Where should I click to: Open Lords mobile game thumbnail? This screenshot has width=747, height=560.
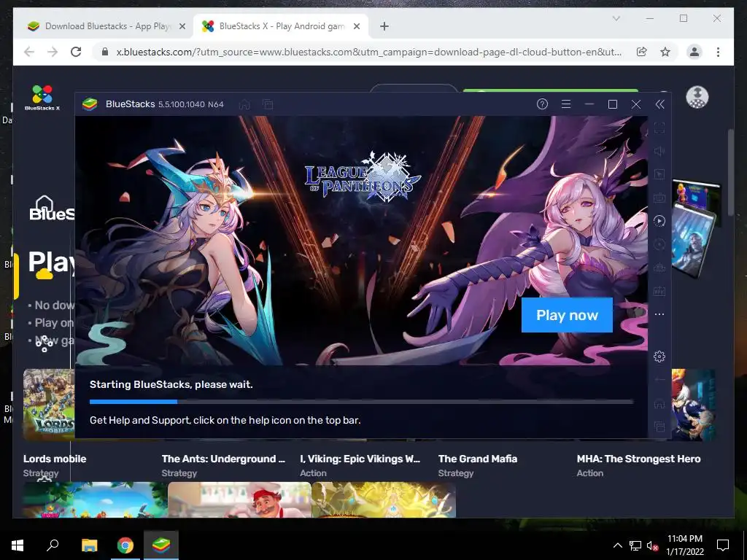(49, 405)
